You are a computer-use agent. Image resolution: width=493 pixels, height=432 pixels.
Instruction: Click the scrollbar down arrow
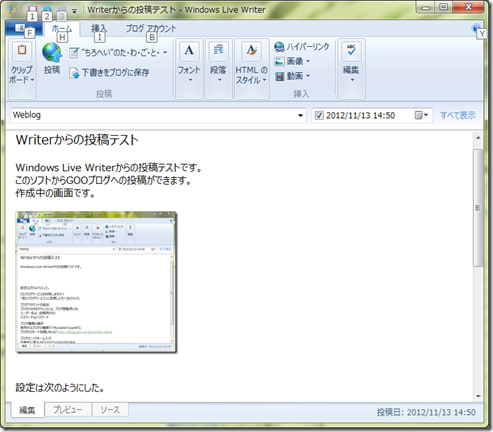[478, 396]
